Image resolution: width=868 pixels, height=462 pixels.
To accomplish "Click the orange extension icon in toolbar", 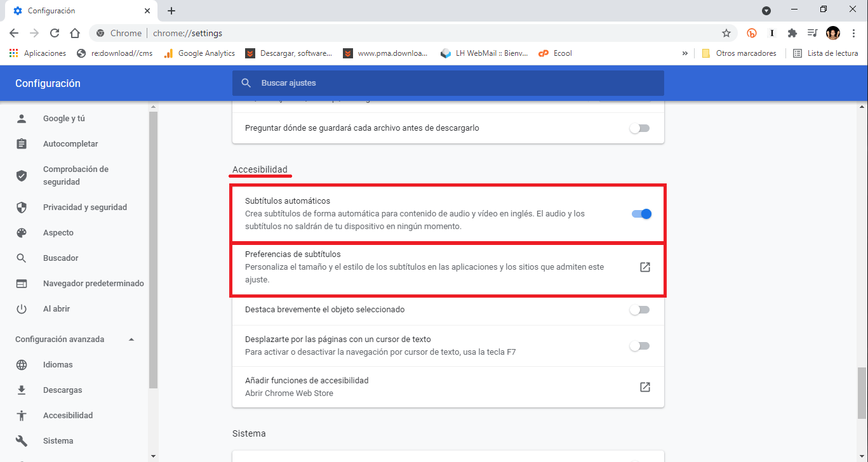I will [752, 33].
